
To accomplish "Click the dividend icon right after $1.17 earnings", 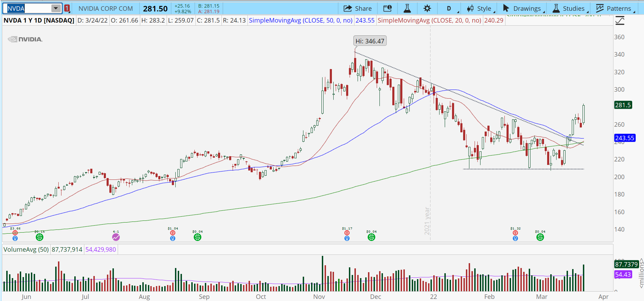I will coord(371,237).
